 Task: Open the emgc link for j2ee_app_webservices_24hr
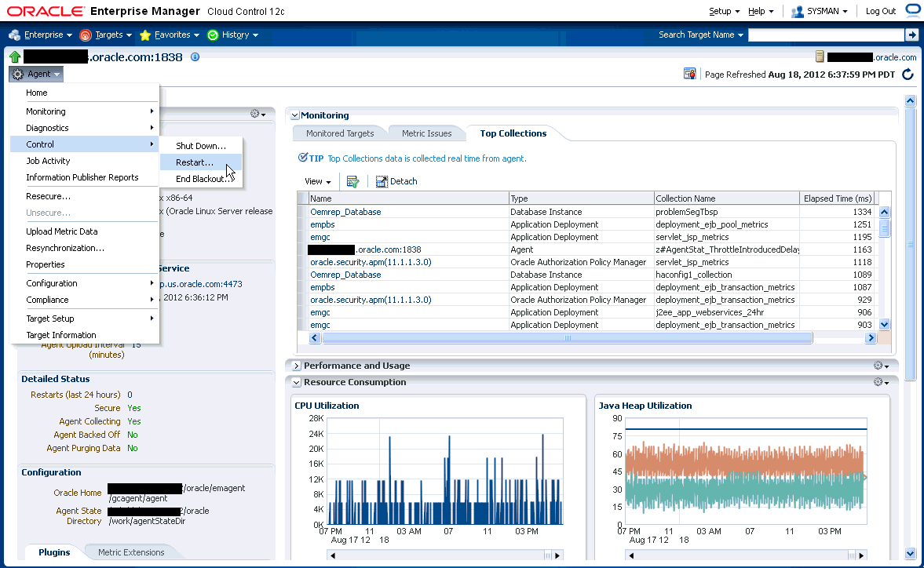tap(320, 312)
